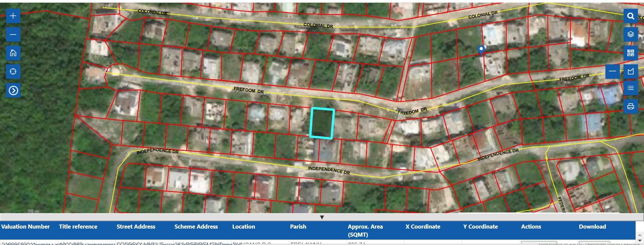Print the current map
The height and width of the screenshot is (245, 644).
click(631, 106)
